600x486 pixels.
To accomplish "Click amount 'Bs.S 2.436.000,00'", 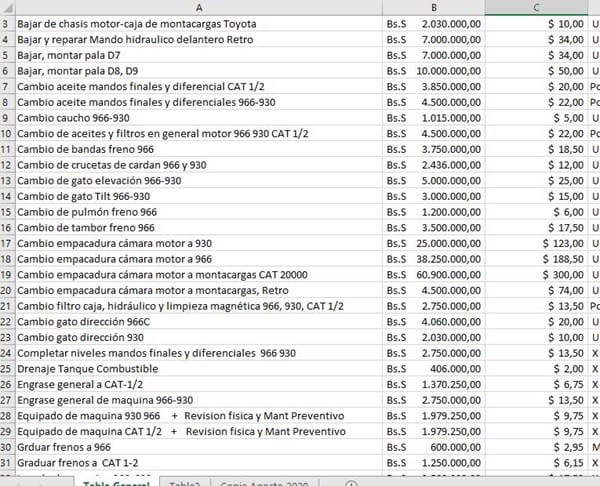I will [434, 165].
